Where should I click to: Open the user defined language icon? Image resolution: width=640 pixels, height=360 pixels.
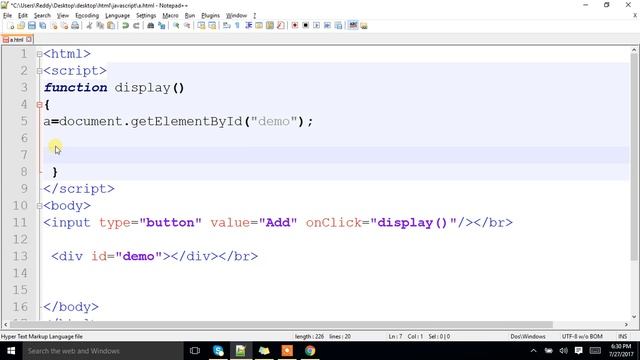259,26
